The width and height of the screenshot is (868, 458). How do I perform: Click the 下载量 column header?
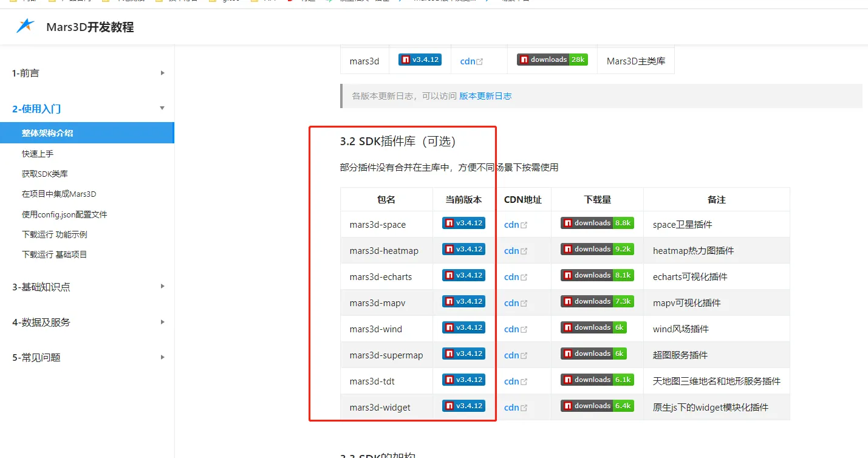(x=598, y=199)
